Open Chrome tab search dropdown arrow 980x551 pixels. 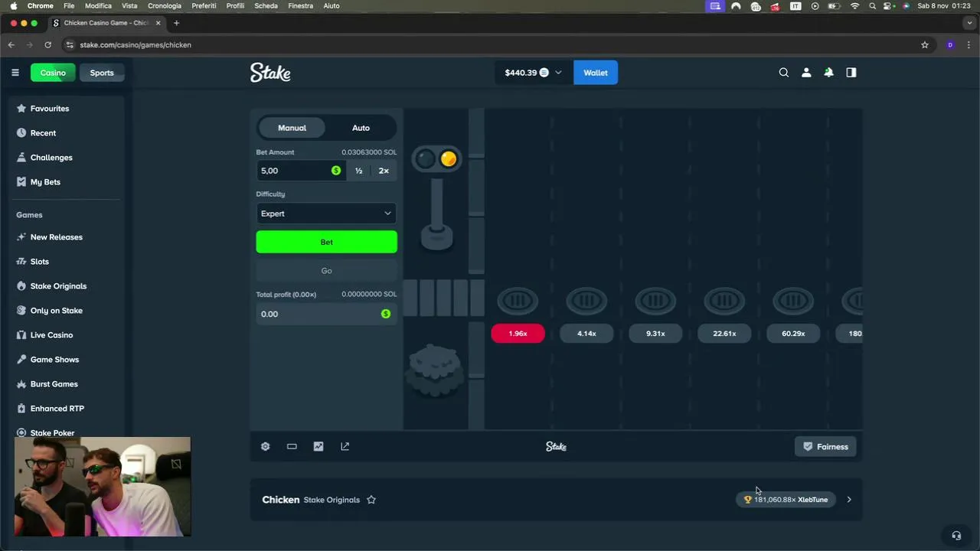[x=969, y=23]
